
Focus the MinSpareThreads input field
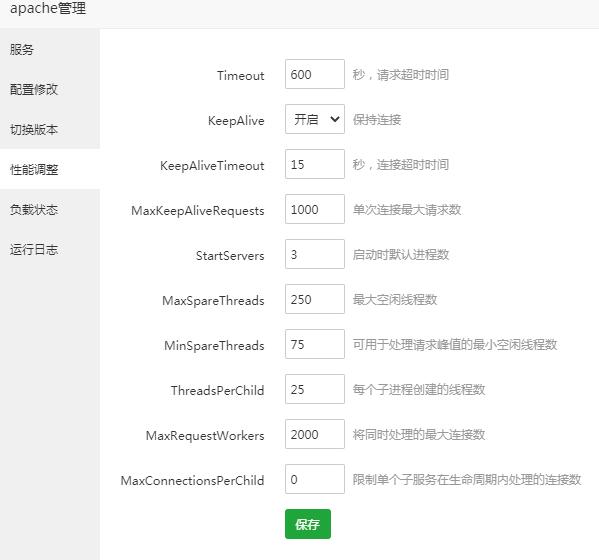[315, 344]
